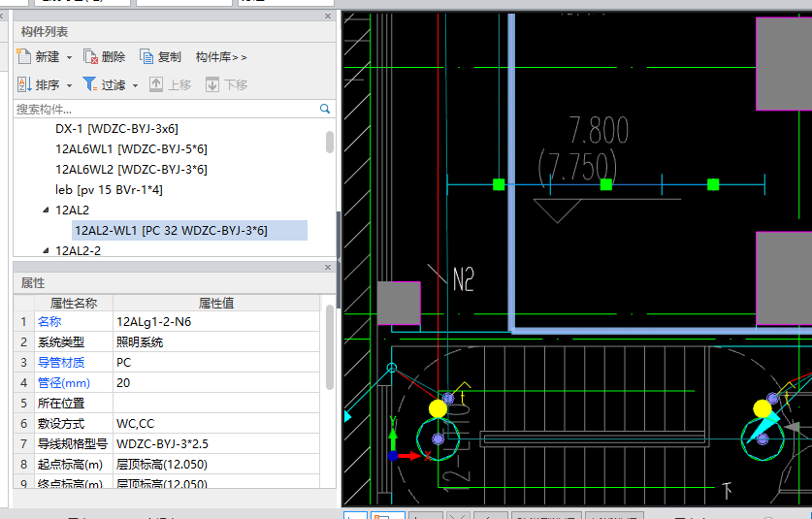Viewport: 812px width, 519px height.
Task: Click the 上移 (Move up) button
Action: click(x=171, y=84)
